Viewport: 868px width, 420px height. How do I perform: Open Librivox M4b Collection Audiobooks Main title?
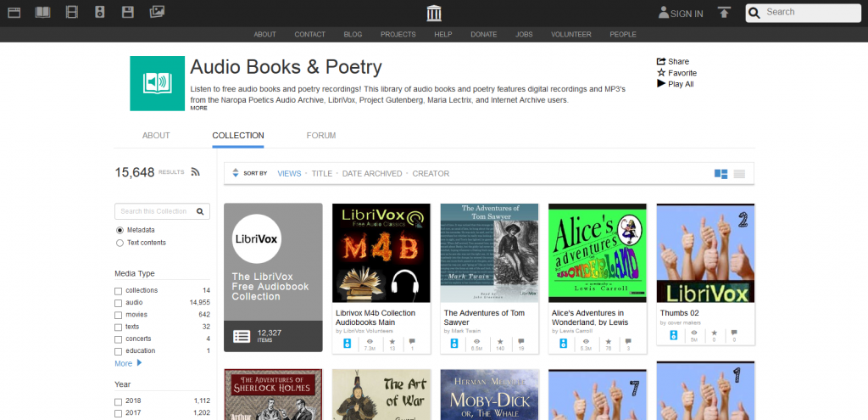[x=376, y=317]
